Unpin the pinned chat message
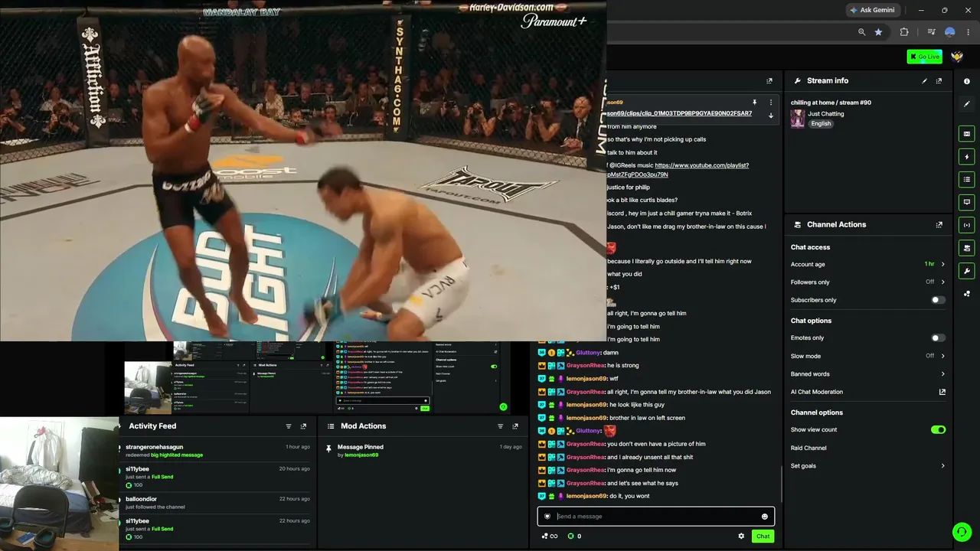This screenshot has width=980, height=551. [754, 102]
